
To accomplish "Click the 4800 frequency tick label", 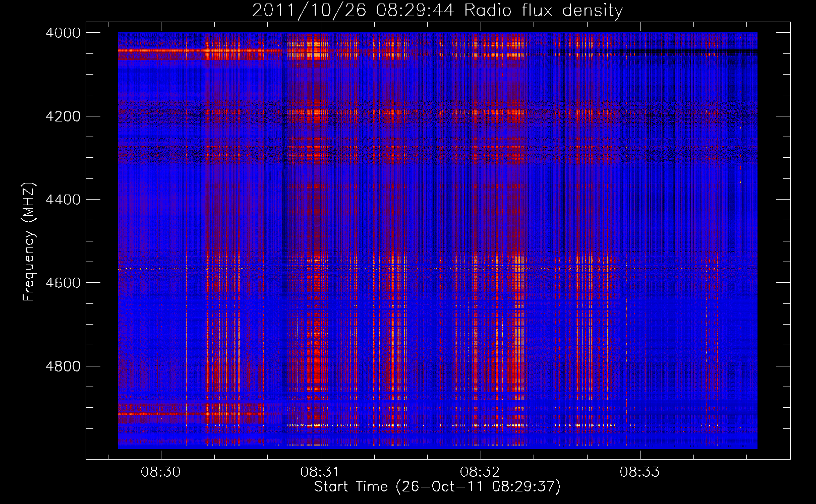I will [x=63, y=366].
